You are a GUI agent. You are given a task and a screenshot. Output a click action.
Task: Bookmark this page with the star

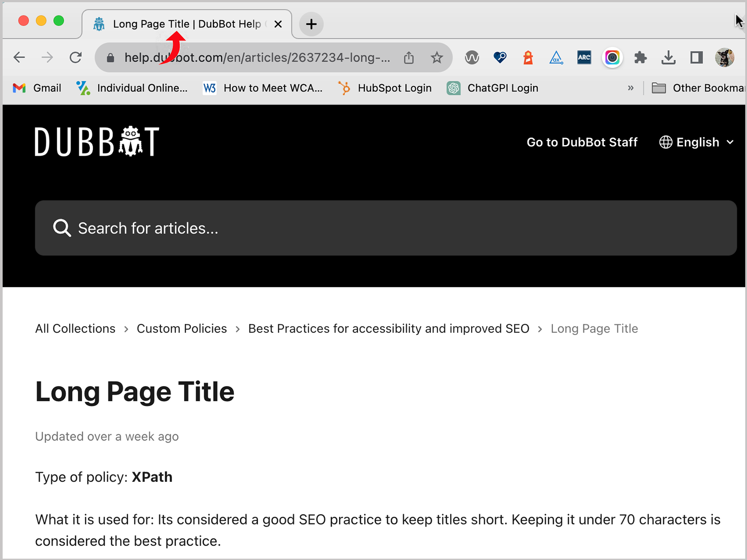tap(436, 57)
